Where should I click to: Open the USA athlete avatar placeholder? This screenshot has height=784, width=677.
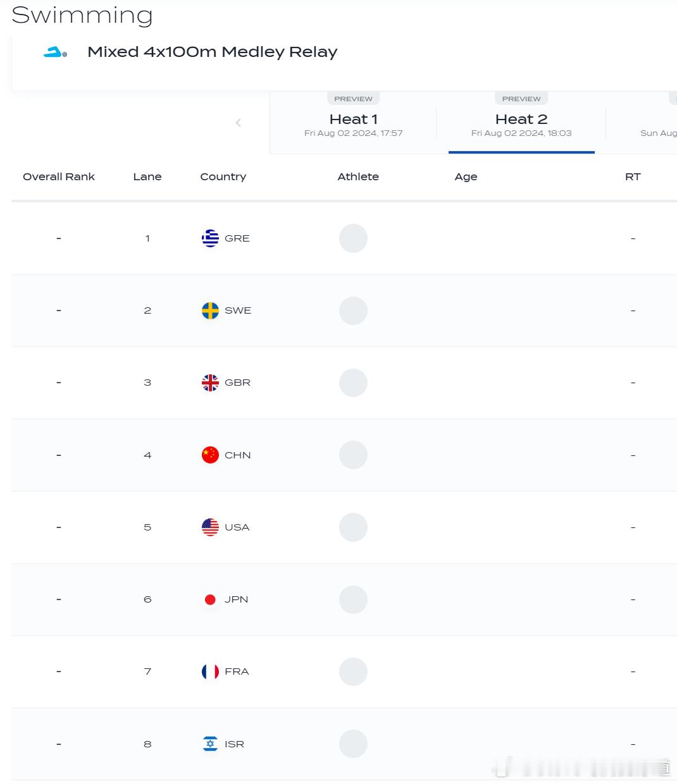pyautogui.click(x=353, y=527)
